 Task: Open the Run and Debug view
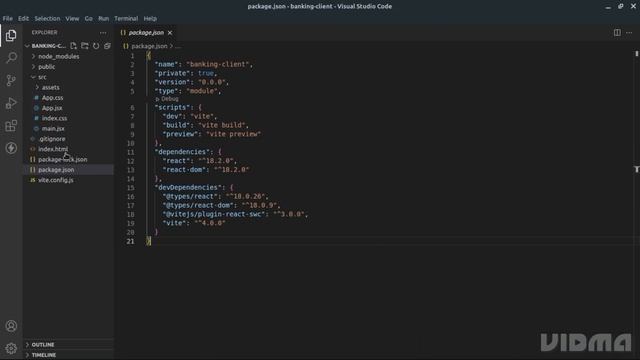click(11, 103)
